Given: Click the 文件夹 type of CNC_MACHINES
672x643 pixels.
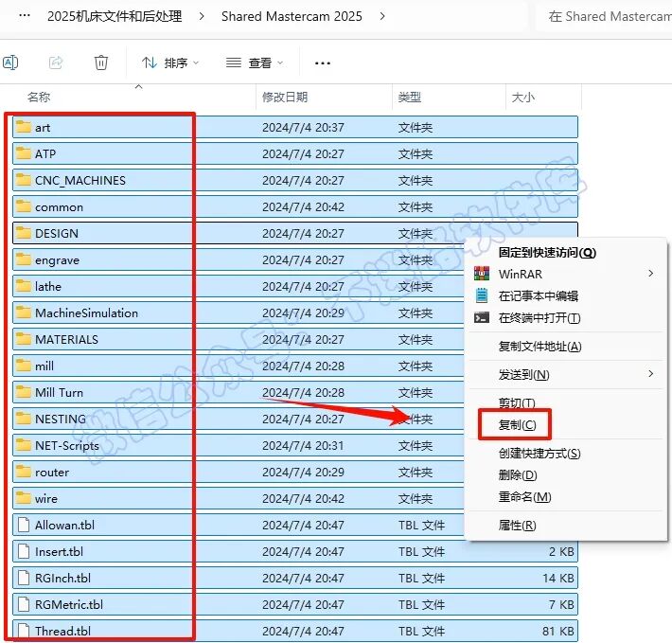Looking at the screenshot, I should coord(416,181).
